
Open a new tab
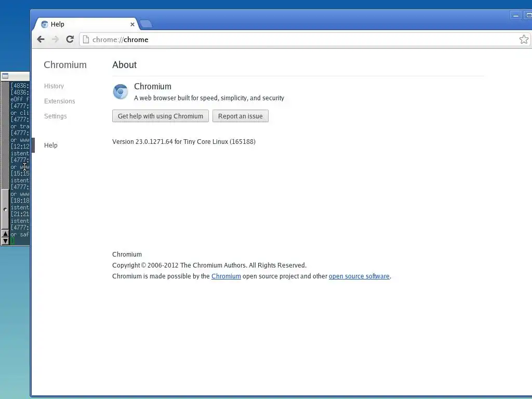[146, 24]
